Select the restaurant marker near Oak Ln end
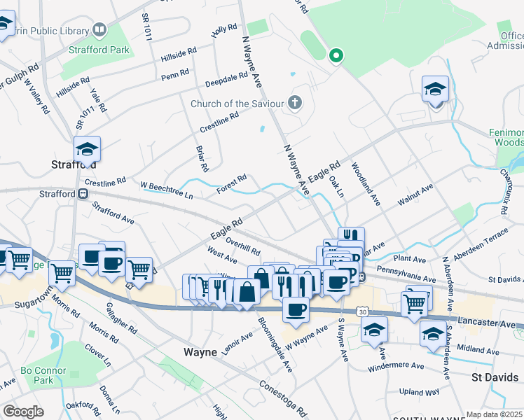 351,237
